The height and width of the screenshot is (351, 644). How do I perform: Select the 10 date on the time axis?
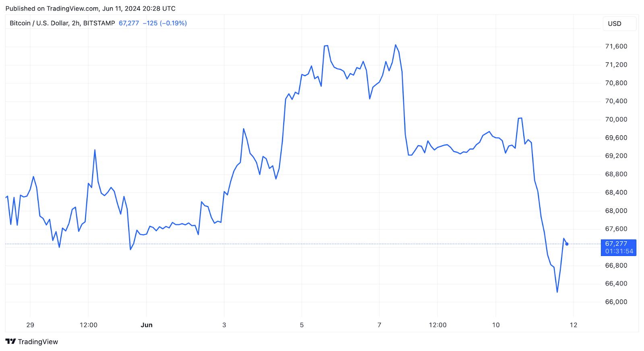tap(496, 325)
